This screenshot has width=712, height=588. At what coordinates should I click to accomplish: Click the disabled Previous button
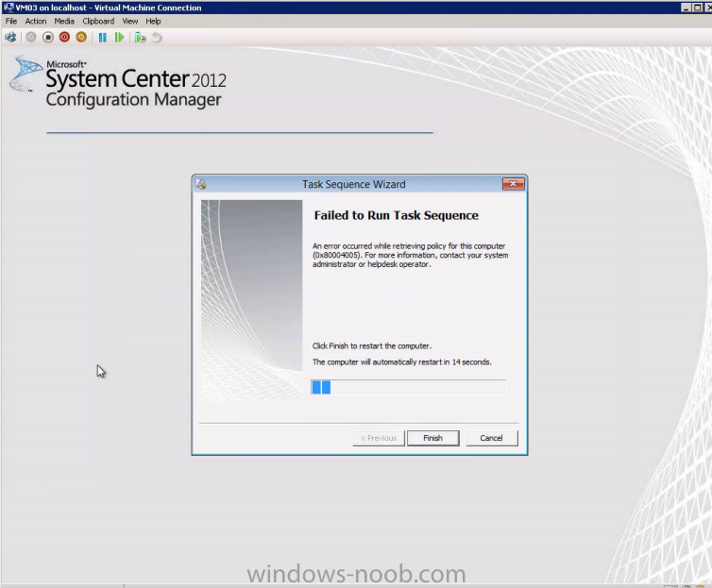tap(379, 438)
